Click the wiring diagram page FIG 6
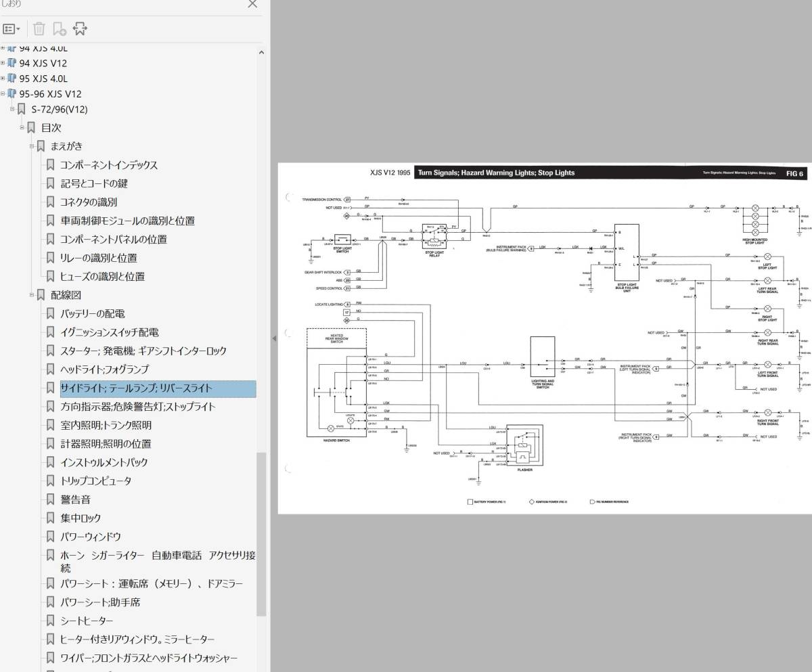The image size is (812, 672). point(545,338)
